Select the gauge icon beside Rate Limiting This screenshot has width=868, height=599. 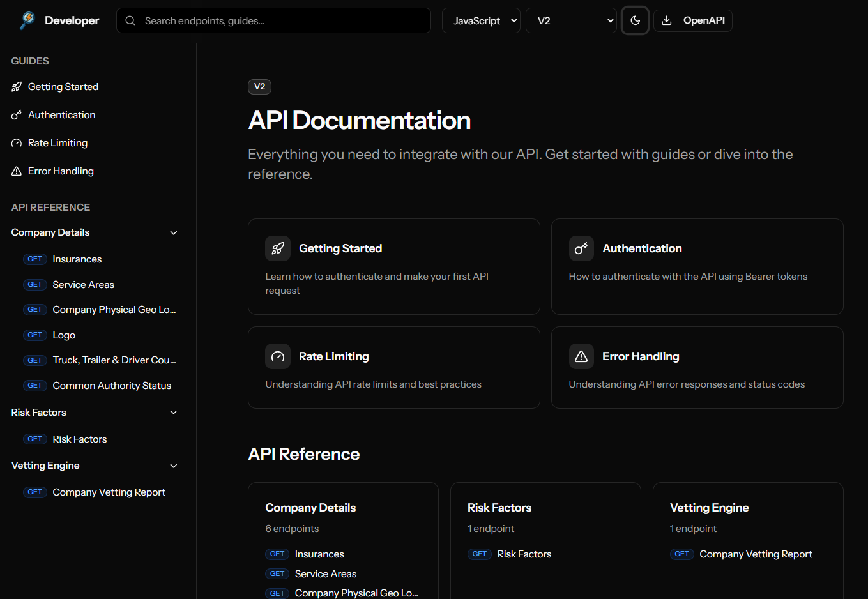[277, 356]
